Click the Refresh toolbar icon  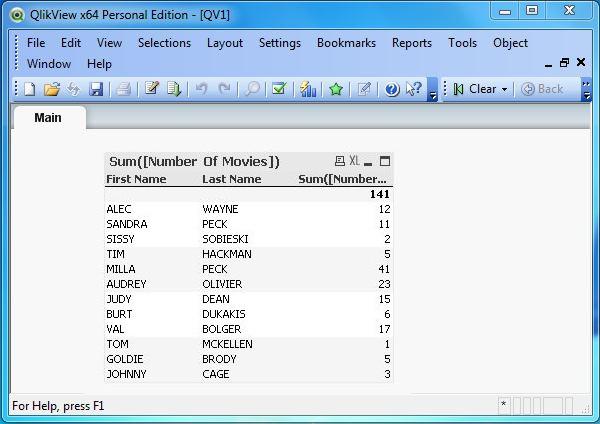73,89
